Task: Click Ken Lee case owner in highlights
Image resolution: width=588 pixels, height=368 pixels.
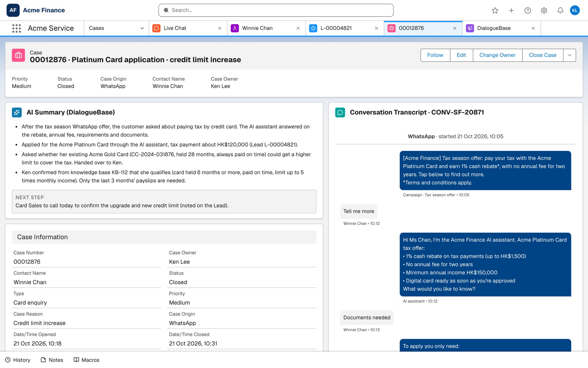Action: click(x=221, y=86)
